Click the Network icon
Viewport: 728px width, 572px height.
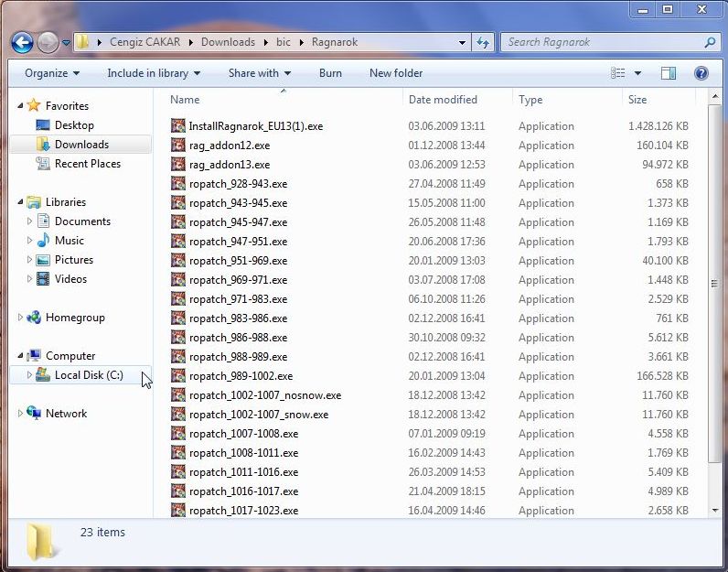34,413
